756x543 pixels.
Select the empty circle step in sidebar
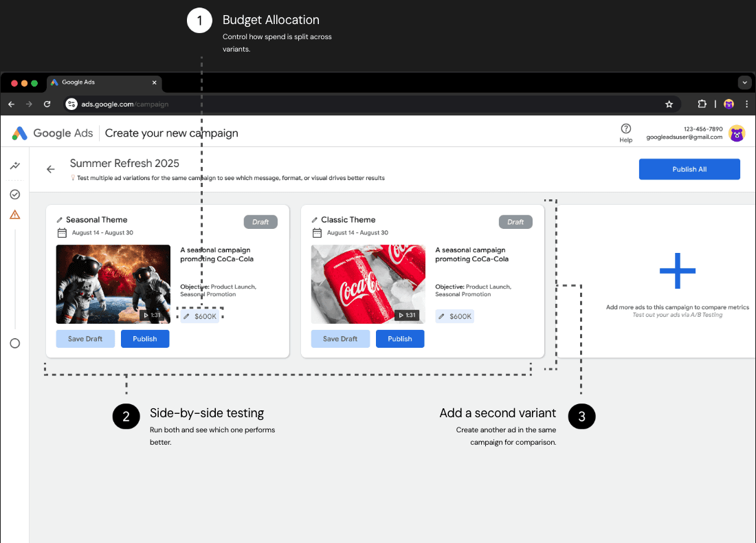pos(15,344)
